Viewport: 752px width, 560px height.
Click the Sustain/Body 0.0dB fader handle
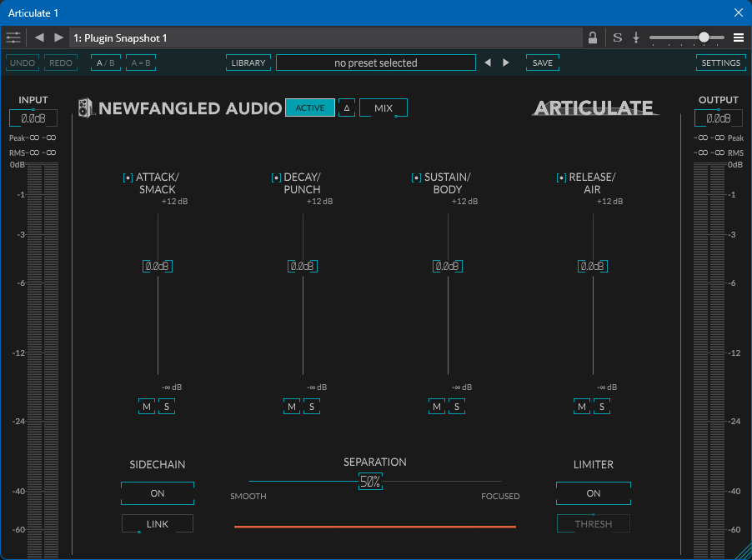click(x=448, y=266)
